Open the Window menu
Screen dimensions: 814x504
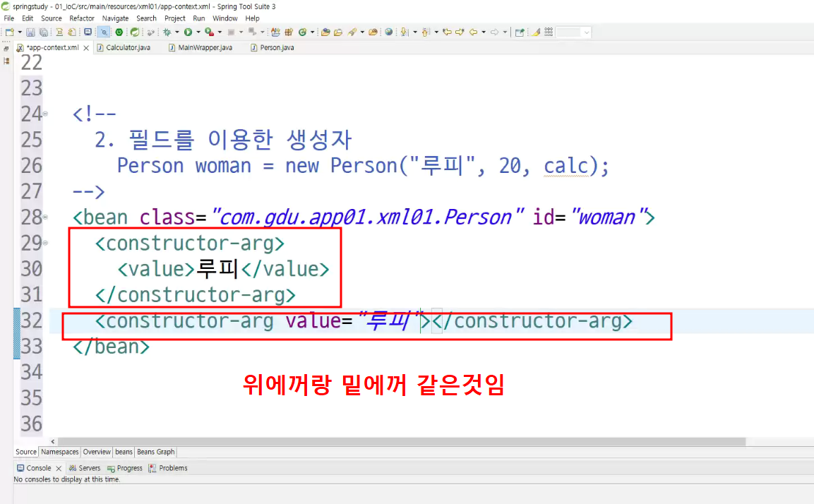225,18
